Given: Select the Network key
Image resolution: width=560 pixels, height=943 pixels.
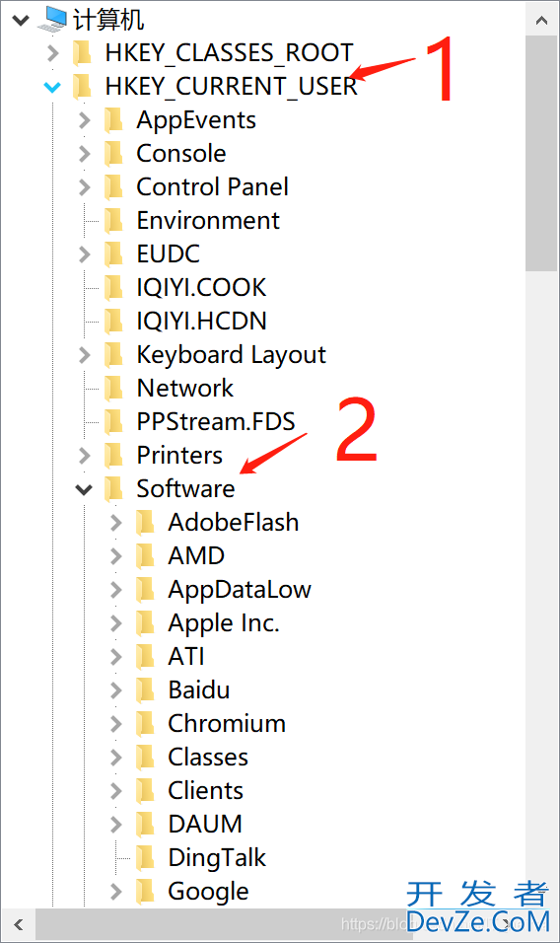Looking at the screenshot, I should (x=185, y=389).
